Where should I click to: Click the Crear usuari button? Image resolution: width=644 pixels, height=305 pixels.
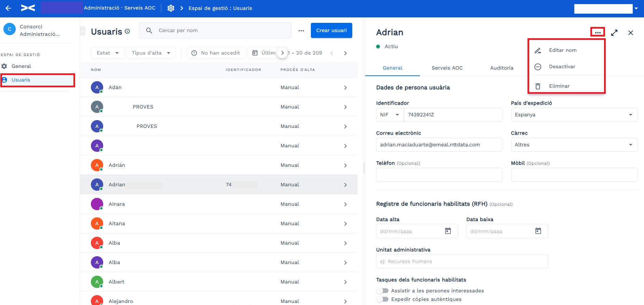click(331, 30)
